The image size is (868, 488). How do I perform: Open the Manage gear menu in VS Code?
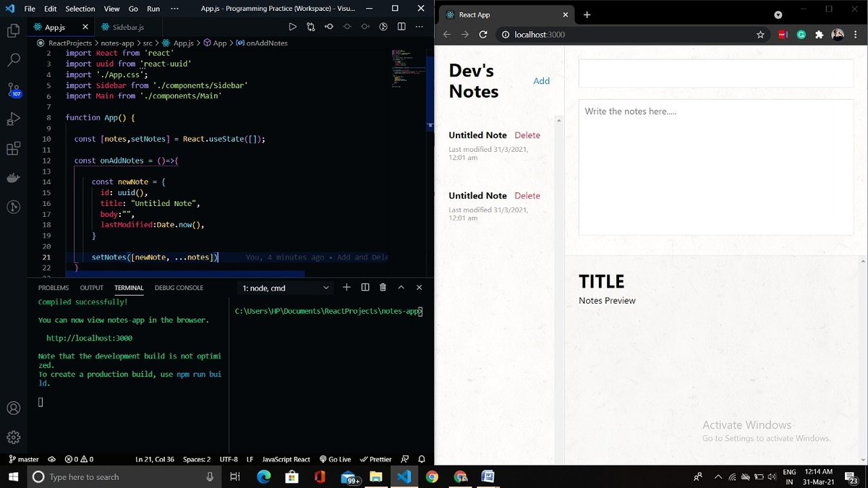click(13, 437)
